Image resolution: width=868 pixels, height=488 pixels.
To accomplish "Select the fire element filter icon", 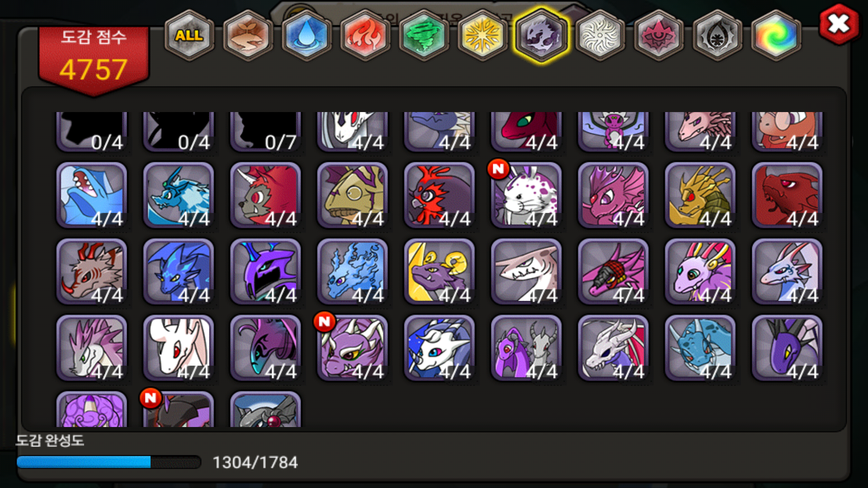I will pos(365,35).
